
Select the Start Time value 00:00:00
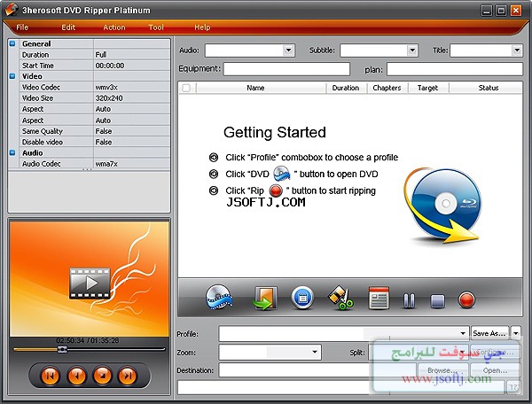(x=131, y=66)
